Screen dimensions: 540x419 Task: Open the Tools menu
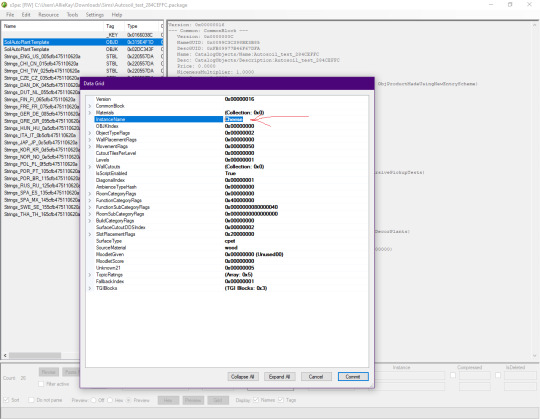(72, 15)
